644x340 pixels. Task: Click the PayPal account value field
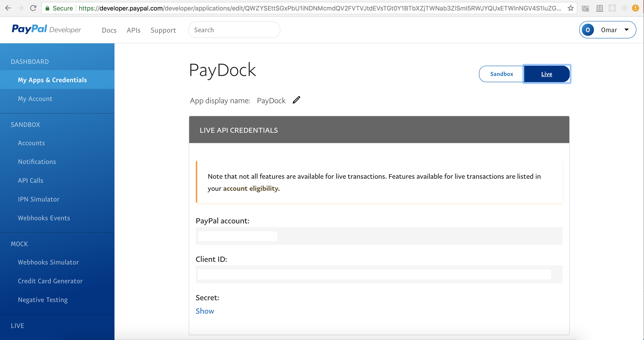(x=379, y=236)
